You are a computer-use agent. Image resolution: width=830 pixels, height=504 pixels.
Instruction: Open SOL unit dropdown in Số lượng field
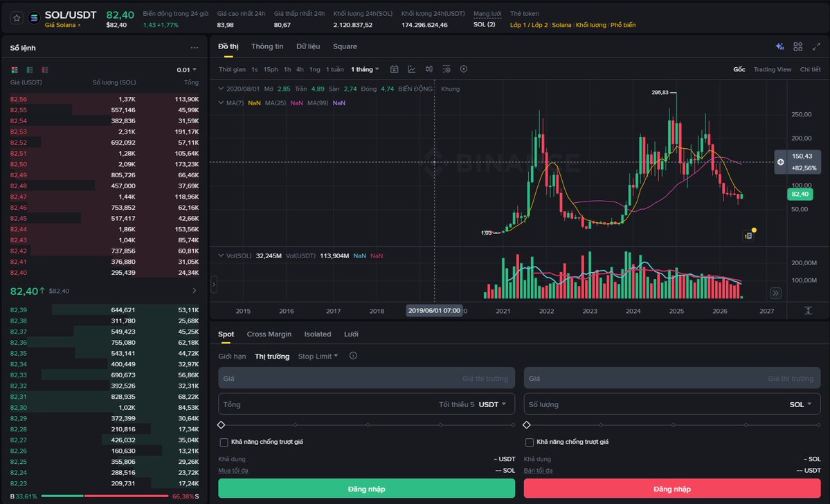tap(800, 404)
